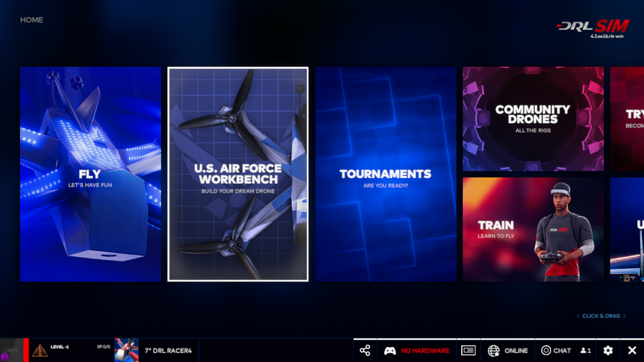Select the 7" DRL Racer4 drone thumbnail
Screen dimensions: 644x362
pyautogui.click(x=126, y=350)
